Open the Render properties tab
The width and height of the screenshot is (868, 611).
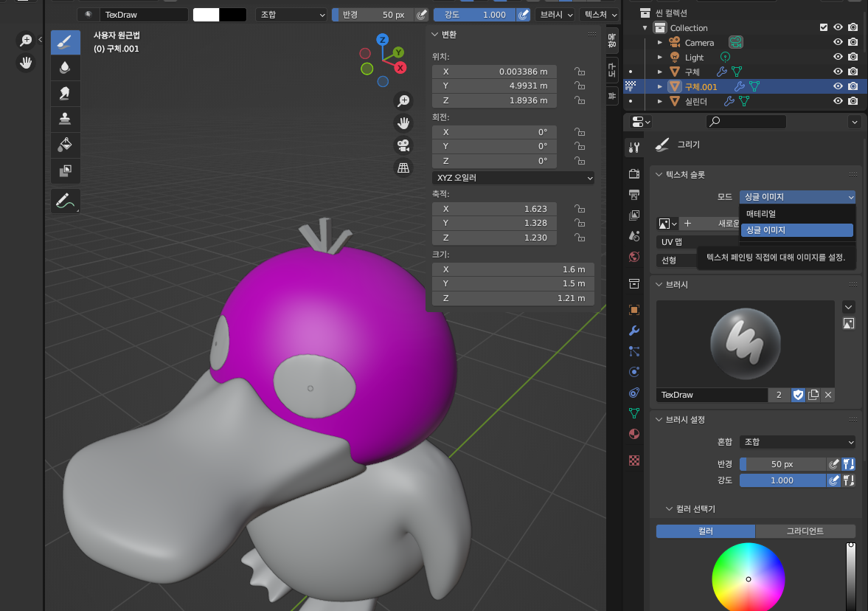tap(633, 173)
